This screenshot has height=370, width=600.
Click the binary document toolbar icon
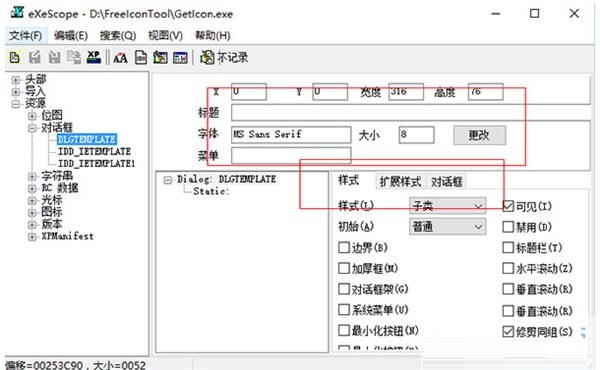141,58
